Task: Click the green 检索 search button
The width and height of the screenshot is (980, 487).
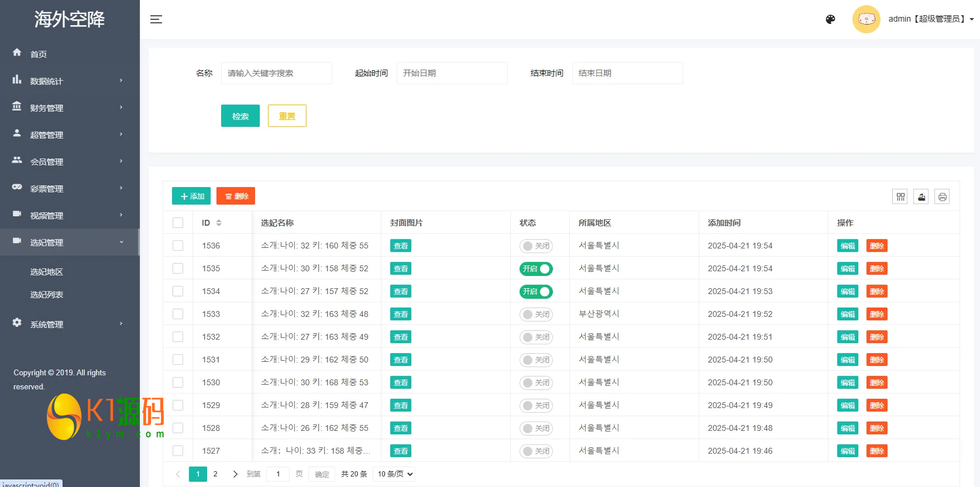Action: (x=240, y=116)
